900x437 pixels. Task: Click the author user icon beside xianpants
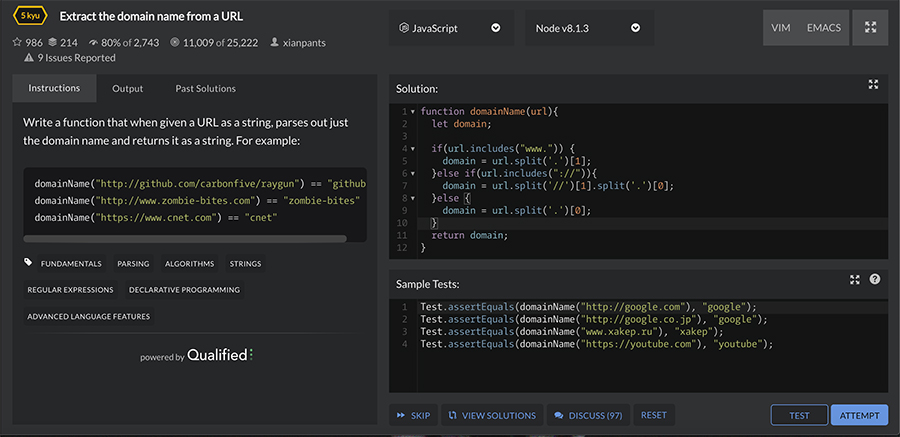(x=274, y=42)
